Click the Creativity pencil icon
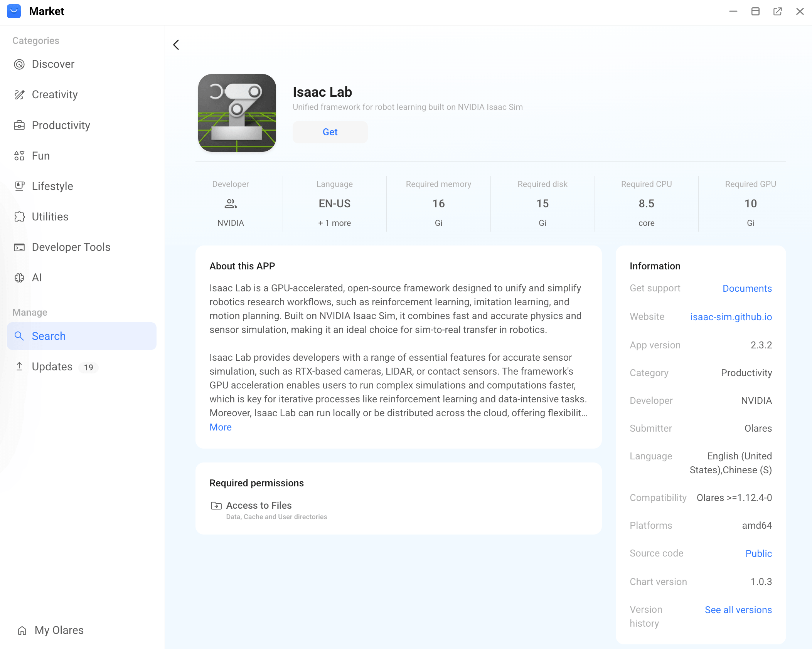The image size is (812, 649). [x=19, y=95]
